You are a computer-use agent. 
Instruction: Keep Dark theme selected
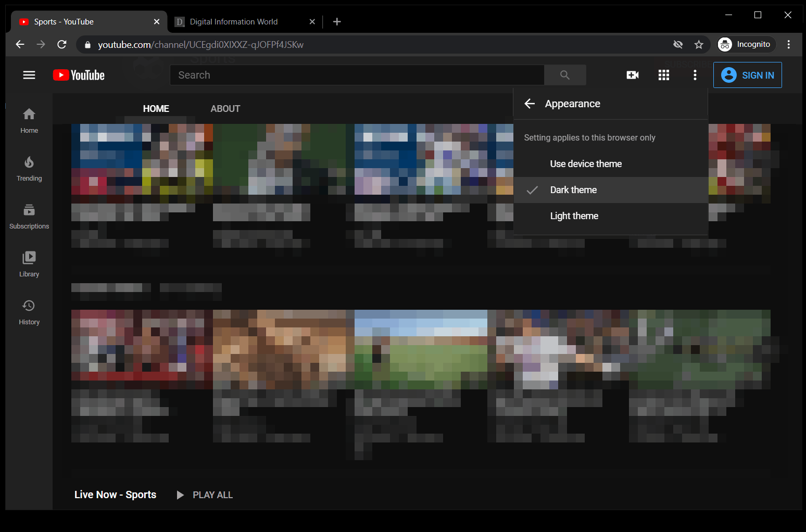[x=573, y=189]
